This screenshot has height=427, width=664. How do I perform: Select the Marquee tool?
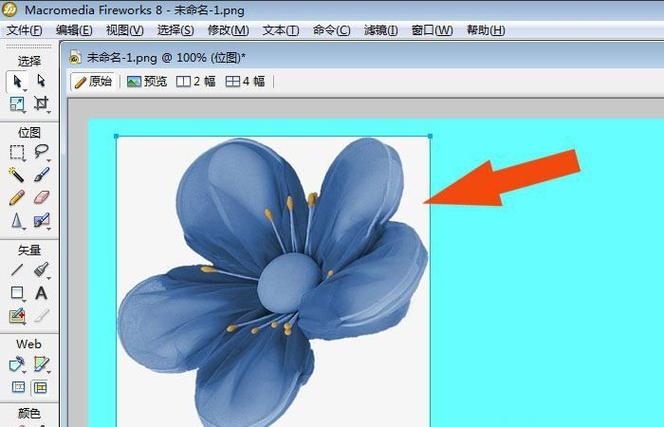[17, 152]
